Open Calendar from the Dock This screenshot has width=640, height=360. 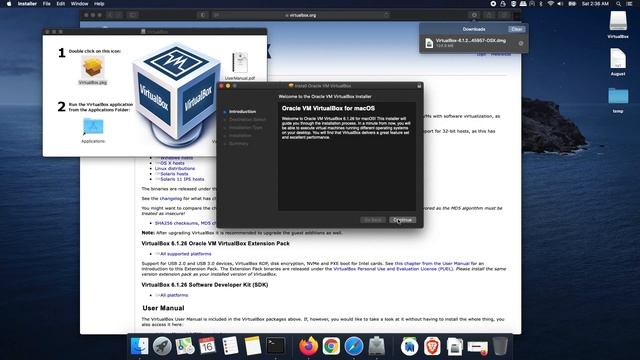(x=207, y=346)
